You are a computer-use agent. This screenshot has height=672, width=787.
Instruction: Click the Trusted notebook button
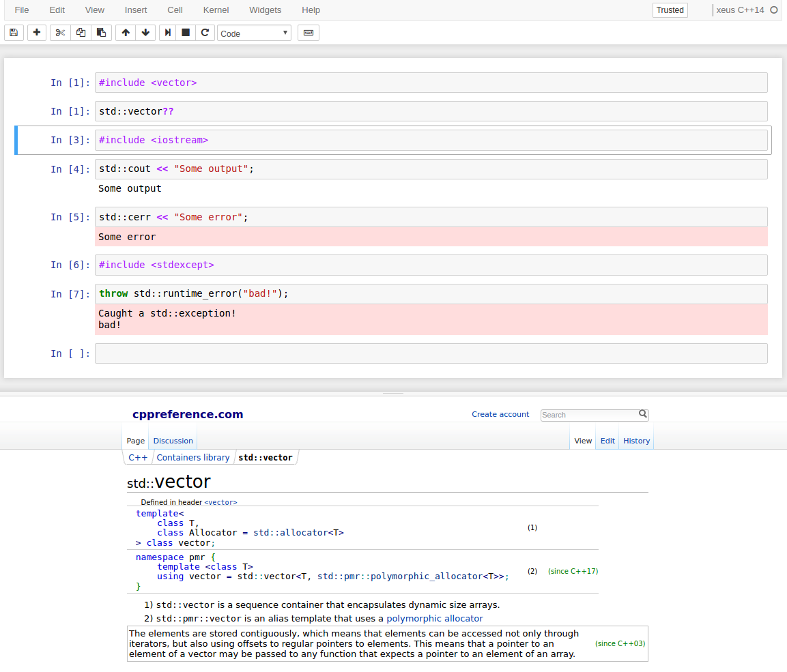tap(670, 10)
